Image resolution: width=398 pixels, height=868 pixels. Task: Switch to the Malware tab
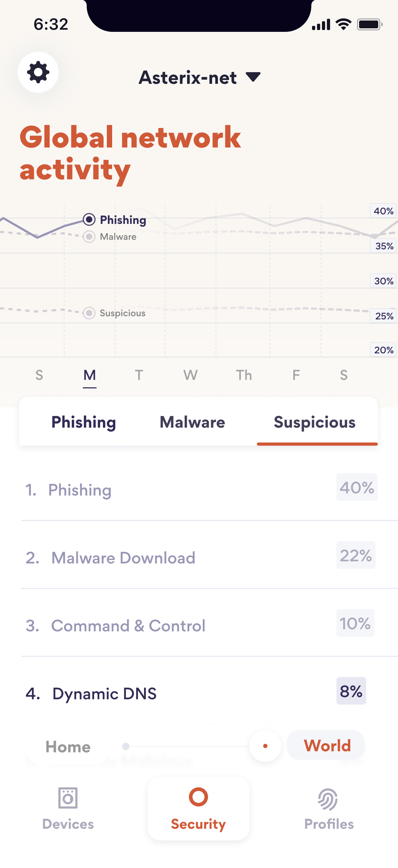(192, 422)
